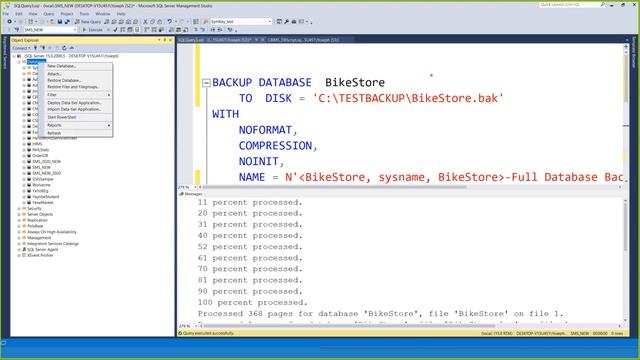Viewport: 640px width, 360px height.
Task: Click Refresh icon in Object Explorer toolbar
Action: 64,48
